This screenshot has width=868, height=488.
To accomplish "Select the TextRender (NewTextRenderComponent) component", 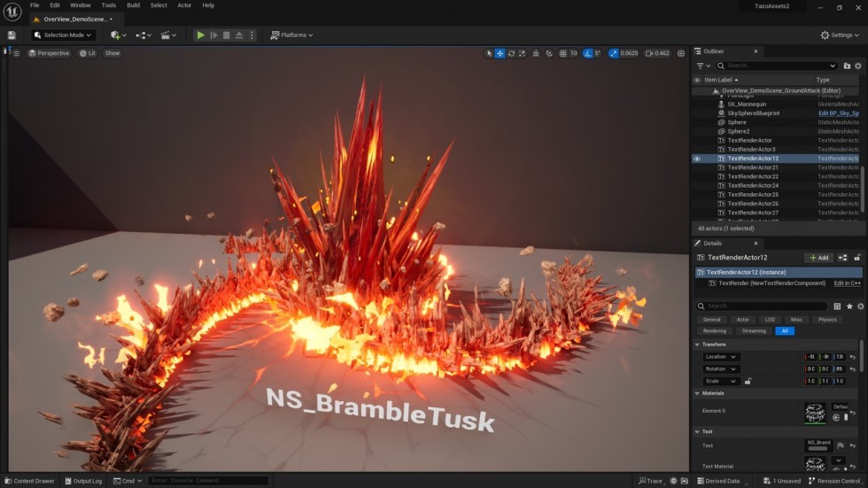I will (x=771, y=283).
